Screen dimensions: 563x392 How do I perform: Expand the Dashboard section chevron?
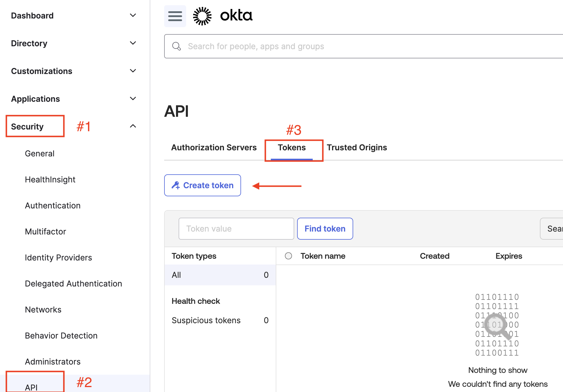click(x=133, y=15)
